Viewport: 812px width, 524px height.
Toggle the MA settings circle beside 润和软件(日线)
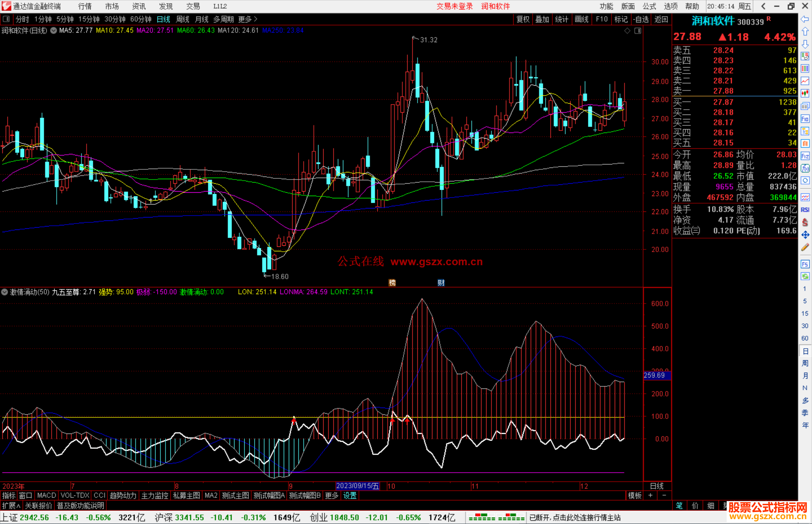(53, 30)
